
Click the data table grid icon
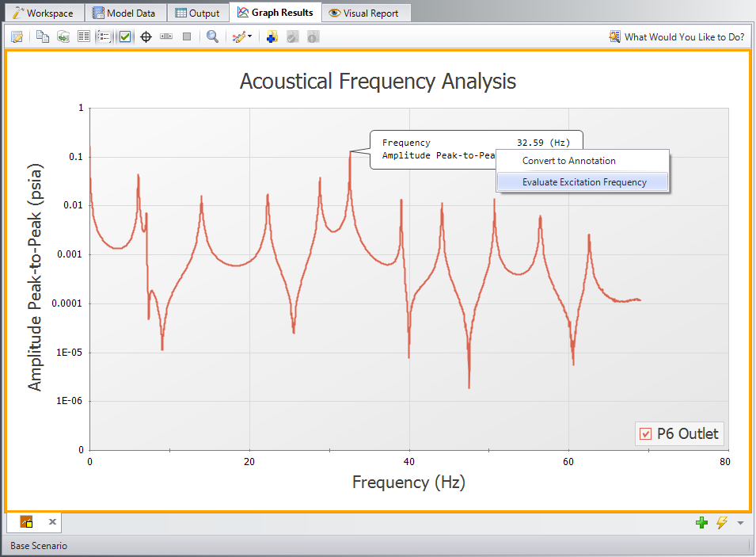click(83, 36)
